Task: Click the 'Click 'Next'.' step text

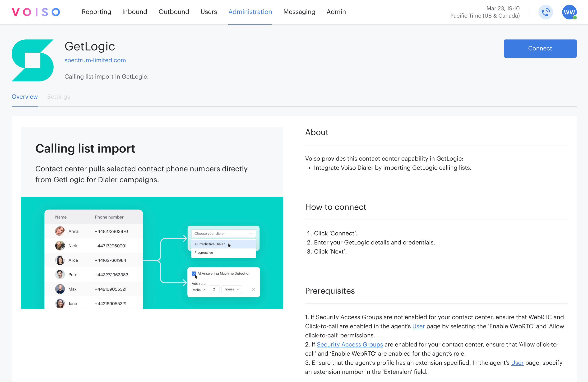Action: (x=330, y=251)
